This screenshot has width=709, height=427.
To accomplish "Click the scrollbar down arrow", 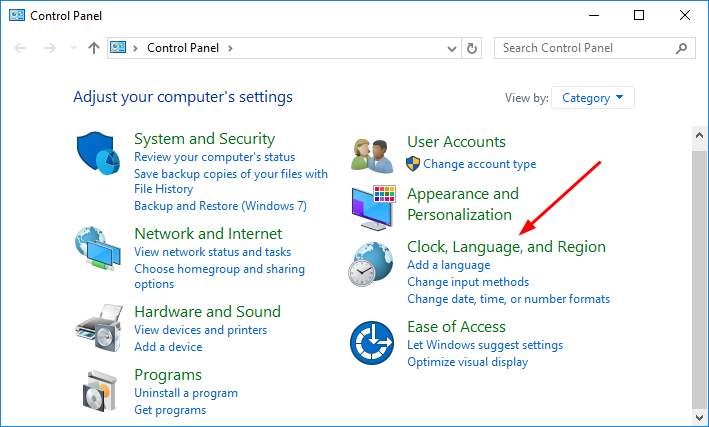I will pos(700,417).
